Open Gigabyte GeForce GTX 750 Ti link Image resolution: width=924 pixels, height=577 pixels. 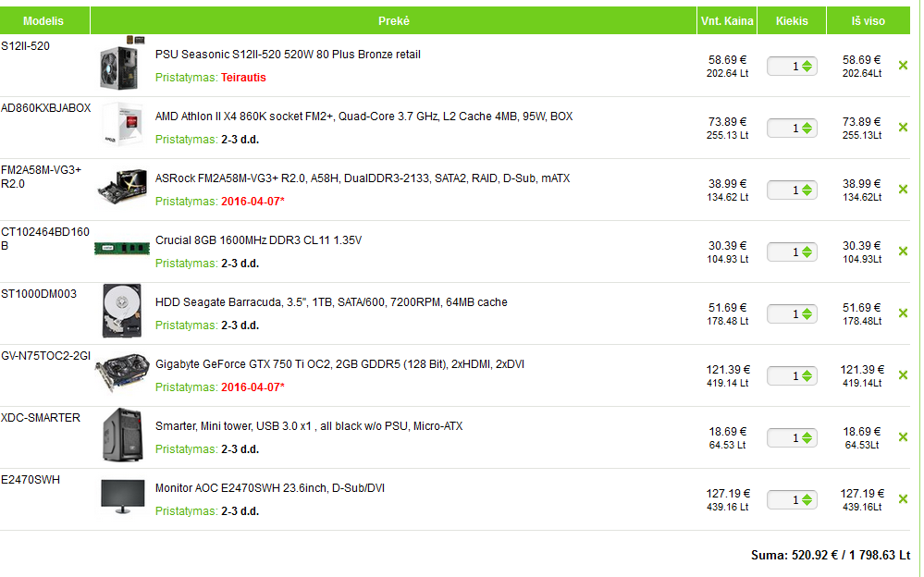(x=339, y=363)
